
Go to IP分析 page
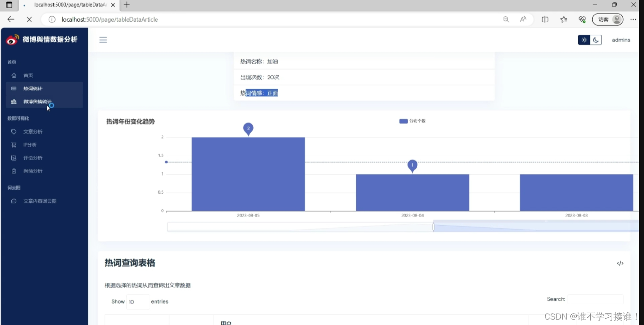[x=30, y=145]
